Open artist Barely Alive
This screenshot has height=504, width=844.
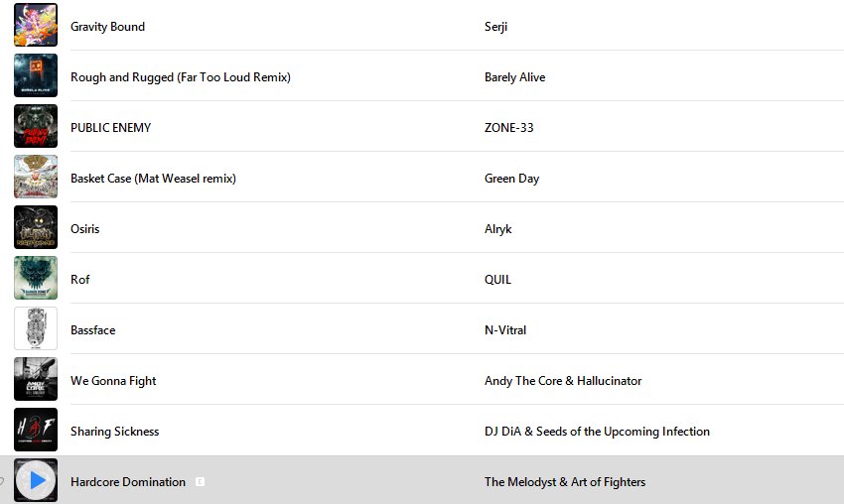point(514,77)
